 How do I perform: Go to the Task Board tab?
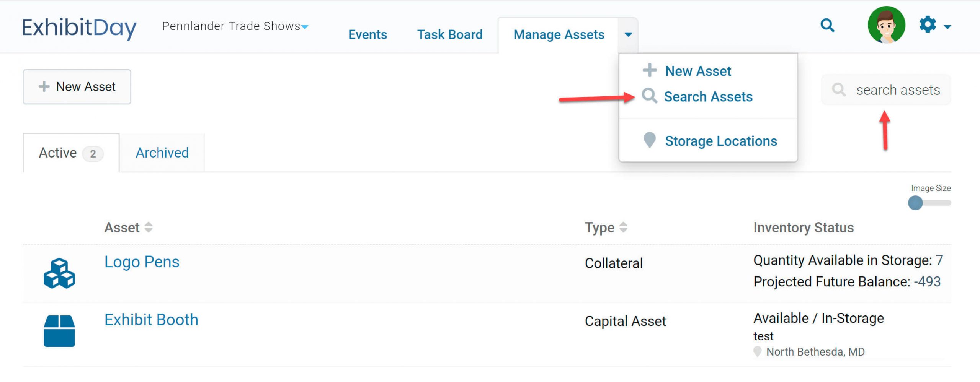[x=450, y=35]
